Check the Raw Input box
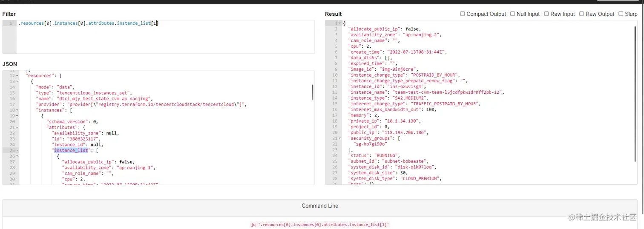This screenshot has height=229, width=644. point(546,14)
